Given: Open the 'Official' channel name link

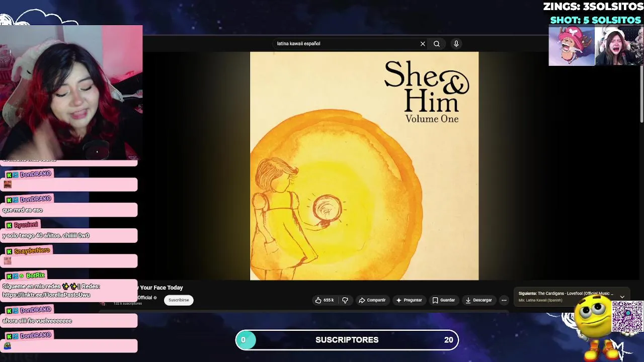Looking at the screenshot, I should point(145,298).
